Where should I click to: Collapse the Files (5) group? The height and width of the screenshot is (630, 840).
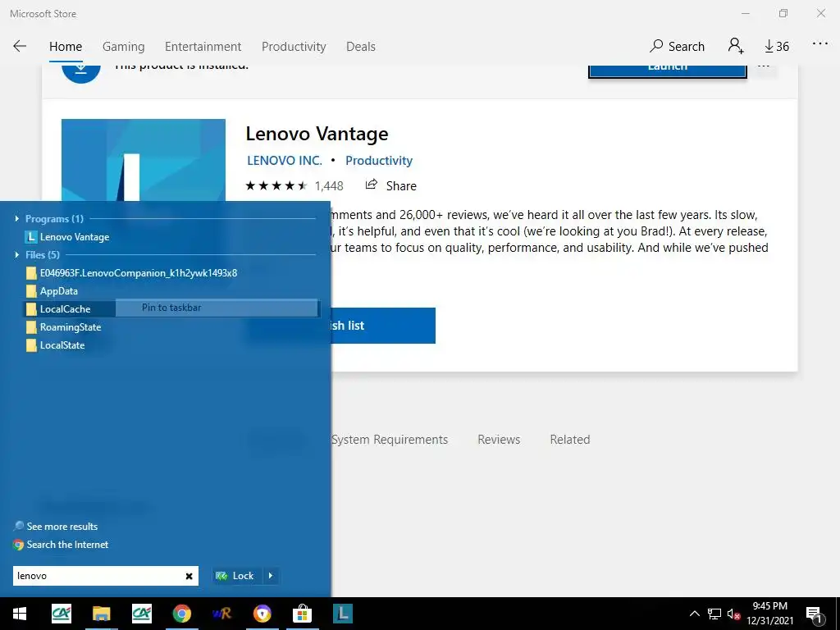pyautogui.click(x=17, y=254)
